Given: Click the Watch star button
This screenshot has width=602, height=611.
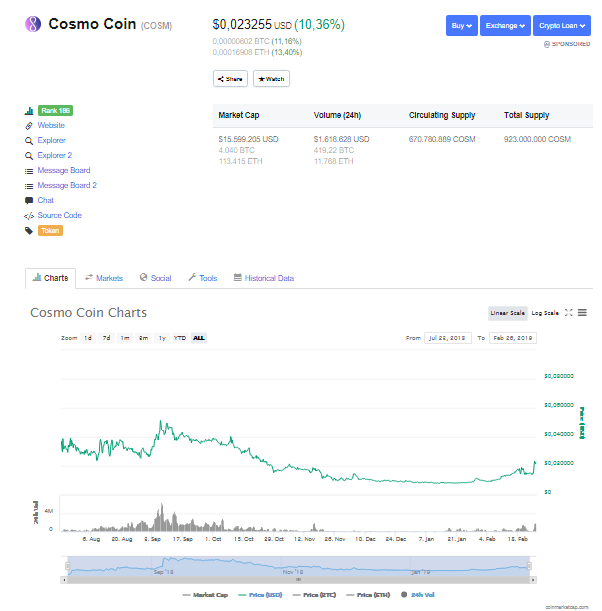Looking at the screenshot, I should tap(271, 79).
